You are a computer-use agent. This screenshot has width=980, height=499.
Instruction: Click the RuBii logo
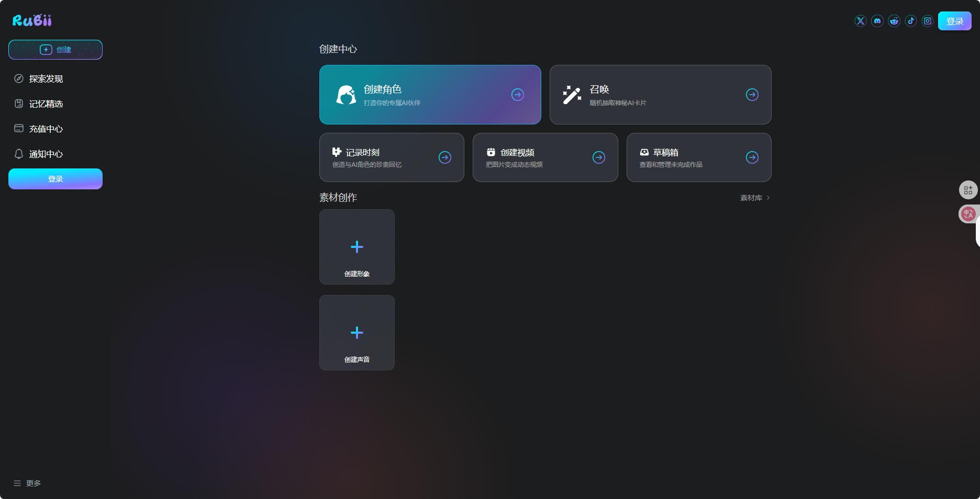click(32, 20)
